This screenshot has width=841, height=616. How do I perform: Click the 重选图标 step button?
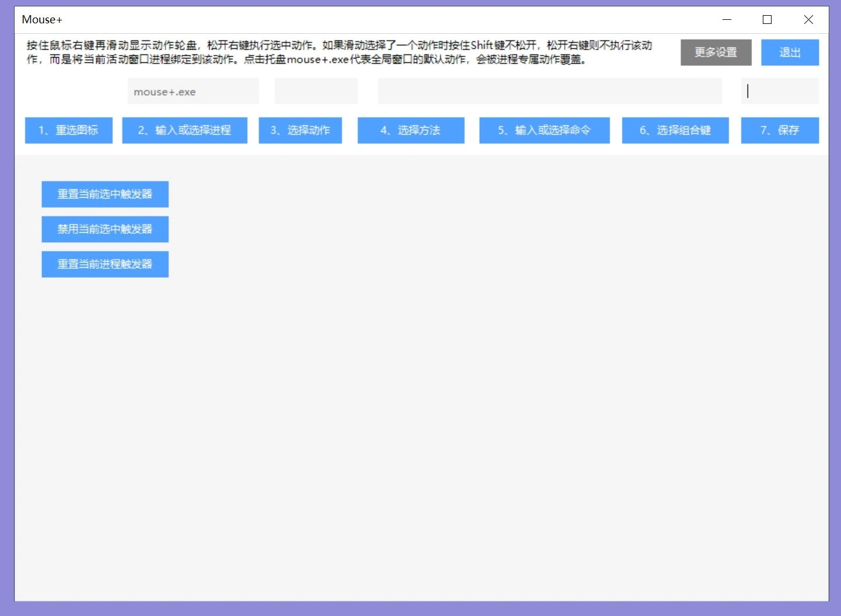pyautogui.click(x=68, y=130)
